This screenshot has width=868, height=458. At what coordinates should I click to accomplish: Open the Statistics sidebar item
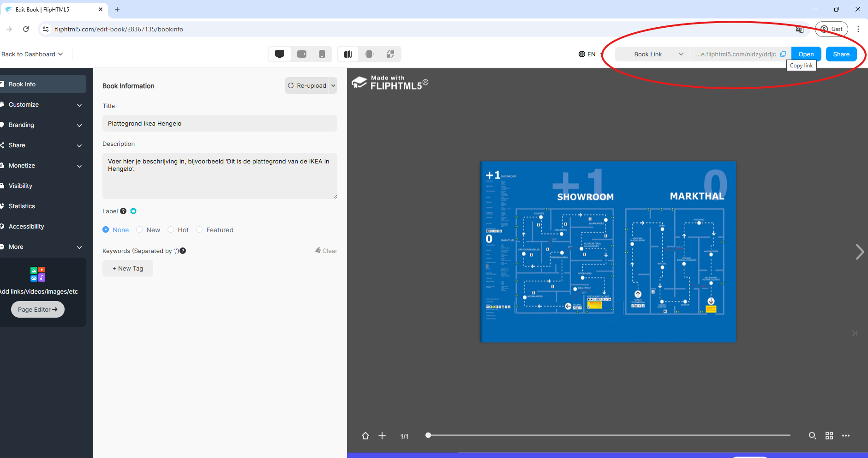[22, 206]
